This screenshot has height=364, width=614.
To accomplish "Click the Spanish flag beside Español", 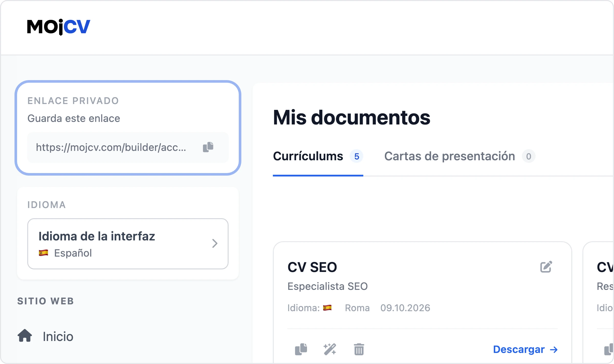I will tap(43, 253).
